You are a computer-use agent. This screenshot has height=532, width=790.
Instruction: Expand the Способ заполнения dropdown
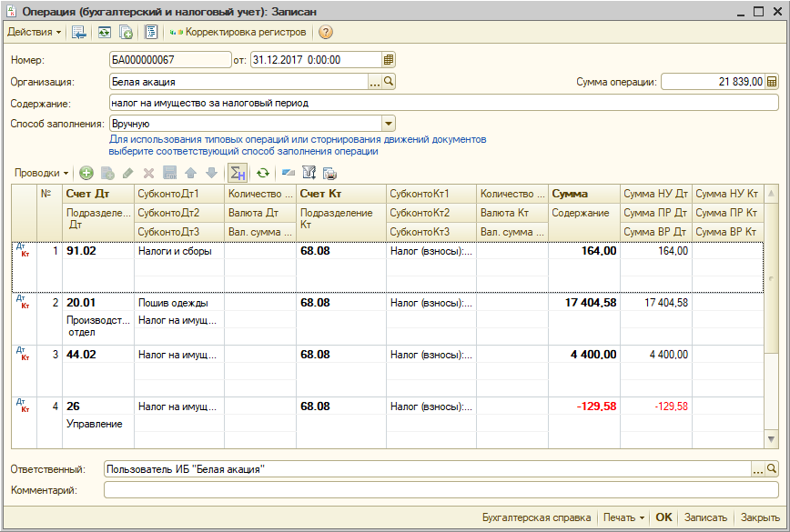[x=389, y=124]
